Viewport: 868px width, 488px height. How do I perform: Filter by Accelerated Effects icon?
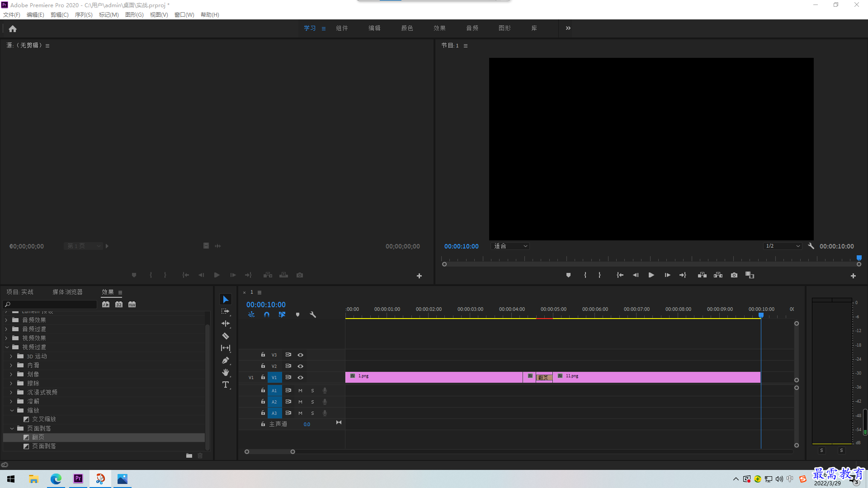tap(106, 304)
